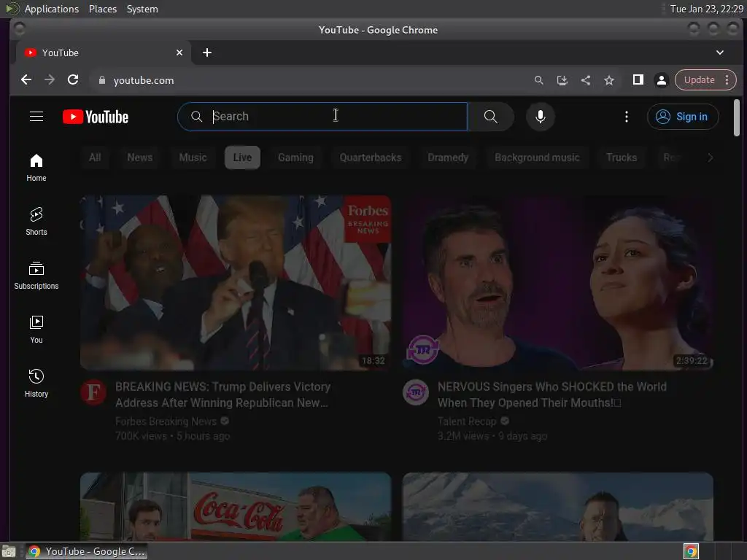This screenshot has height=560, width=747.
Task: Open the YouTube hamburger guide menu
Action: (x=36, y=117)
